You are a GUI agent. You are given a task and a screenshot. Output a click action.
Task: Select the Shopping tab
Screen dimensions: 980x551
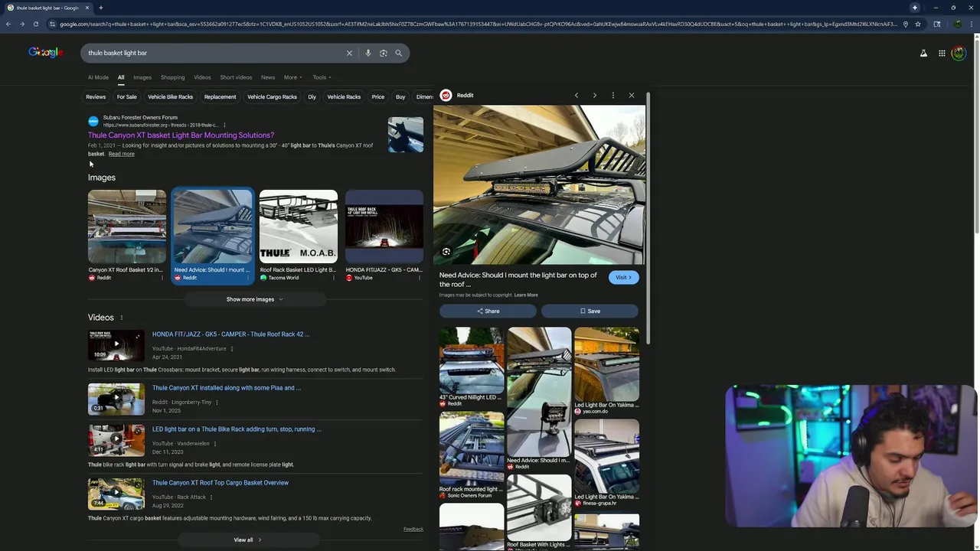172,77
